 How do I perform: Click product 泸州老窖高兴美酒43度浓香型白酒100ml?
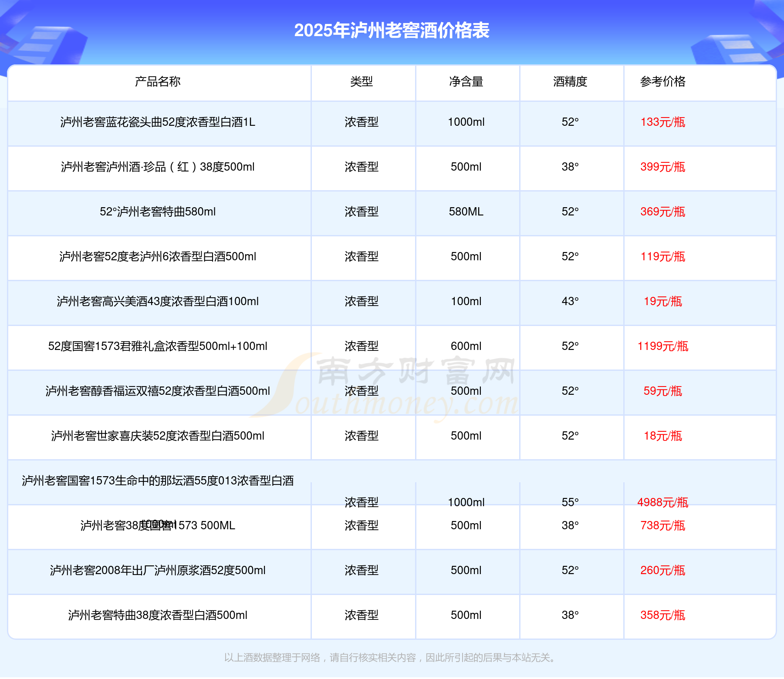click(158, 301)
